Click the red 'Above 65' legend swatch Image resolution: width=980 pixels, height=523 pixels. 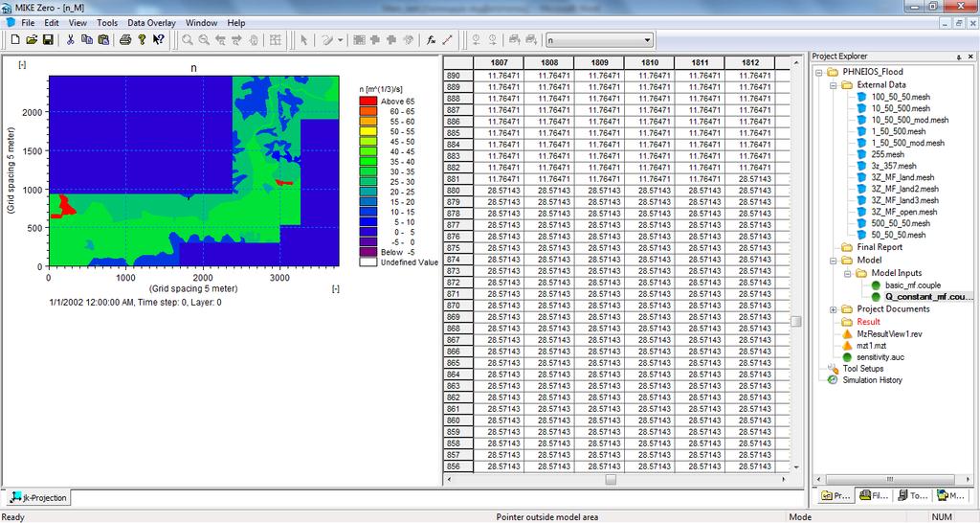click(368, 102)
